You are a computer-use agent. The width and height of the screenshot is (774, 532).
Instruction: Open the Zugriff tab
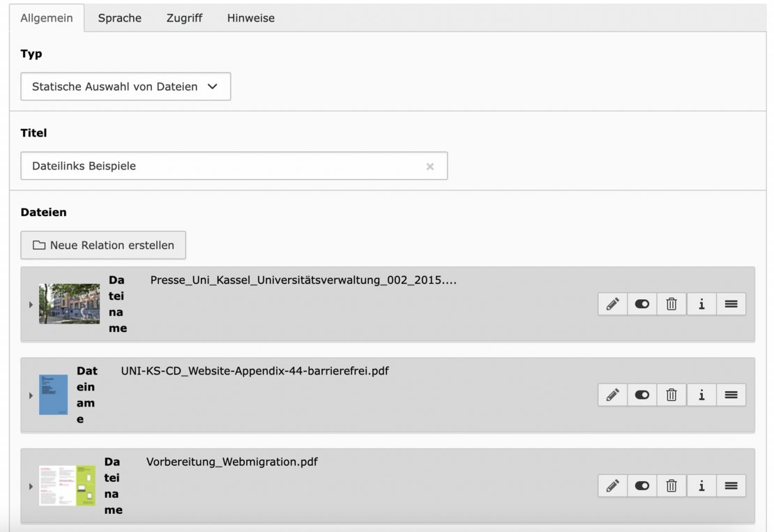point(184,18)
